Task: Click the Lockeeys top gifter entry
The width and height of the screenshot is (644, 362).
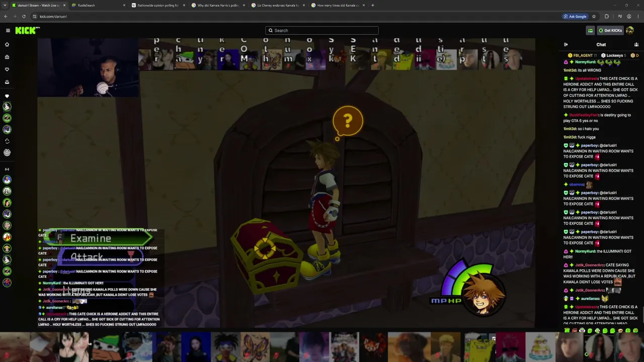Action: (614, 55)
